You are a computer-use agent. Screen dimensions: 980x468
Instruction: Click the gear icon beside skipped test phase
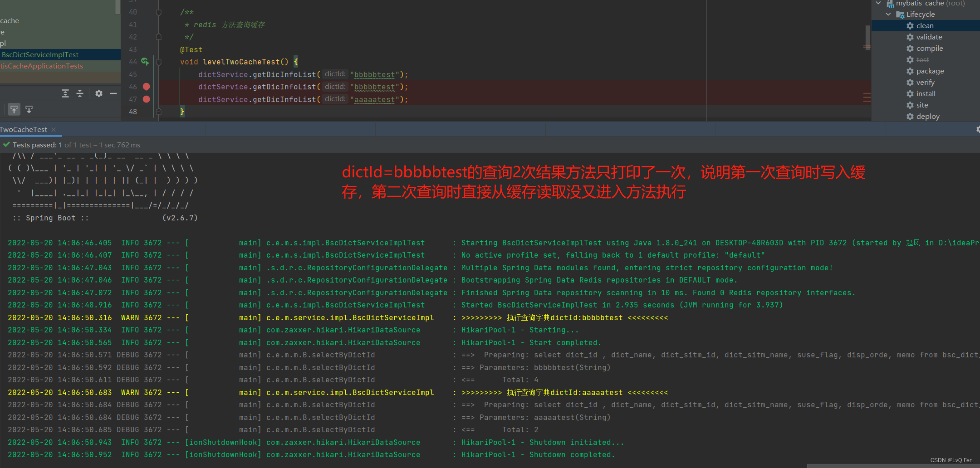910,60
